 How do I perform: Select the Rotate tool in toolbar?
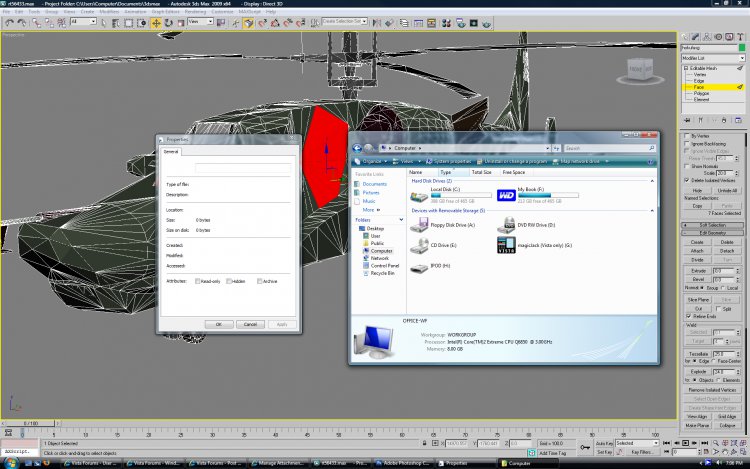point(168,22)
